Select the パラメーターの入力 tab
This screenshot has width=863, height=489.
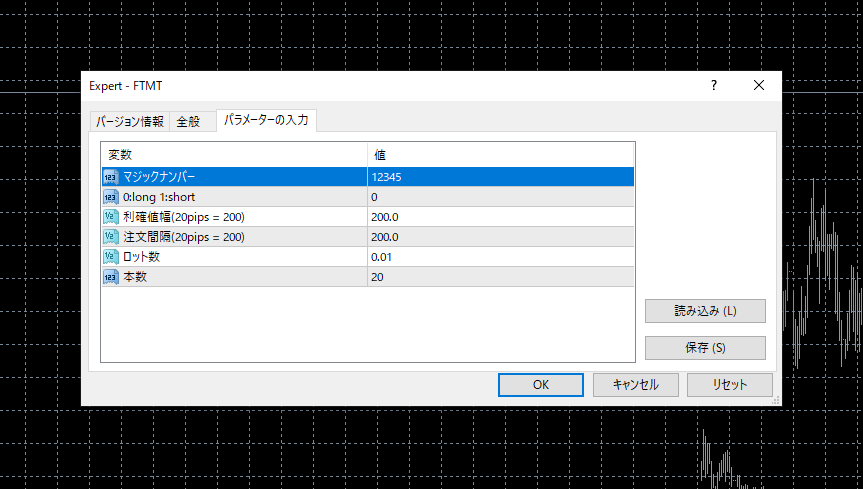(266, 121)
